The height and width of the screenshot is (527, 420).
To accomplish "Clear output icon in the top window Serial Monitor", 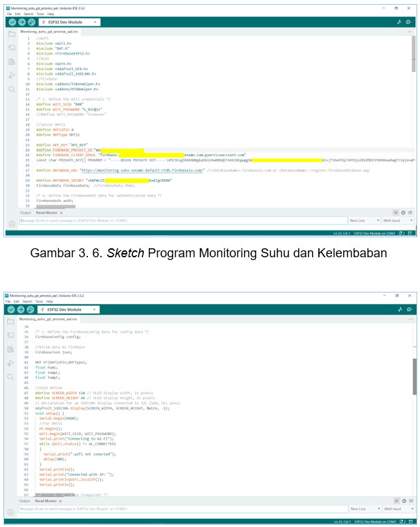I will click(410, 212).
